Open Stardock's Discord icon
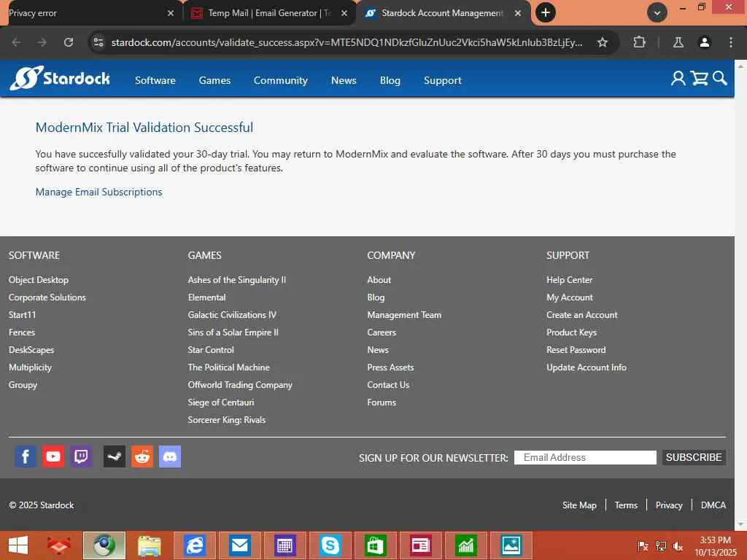This screenshot has height=560, width=747. (169, 456)
